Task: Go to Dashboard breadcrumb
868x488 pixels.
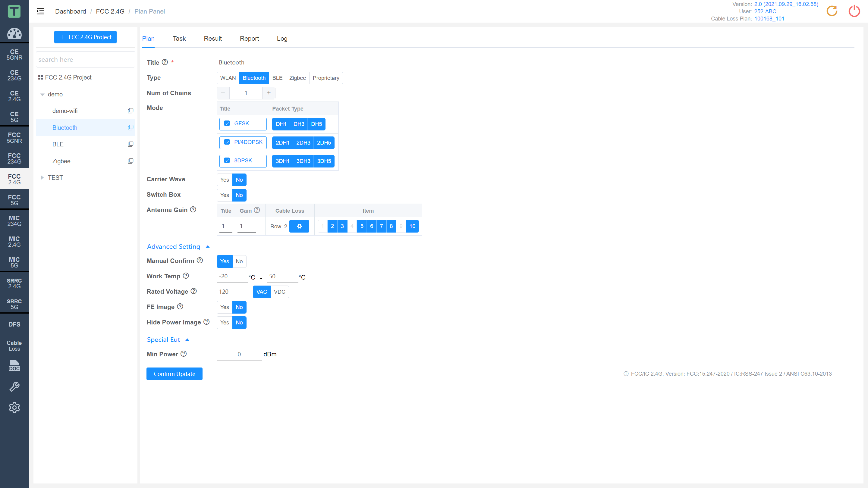Action: pyautogui.click(x=71, y=11)
